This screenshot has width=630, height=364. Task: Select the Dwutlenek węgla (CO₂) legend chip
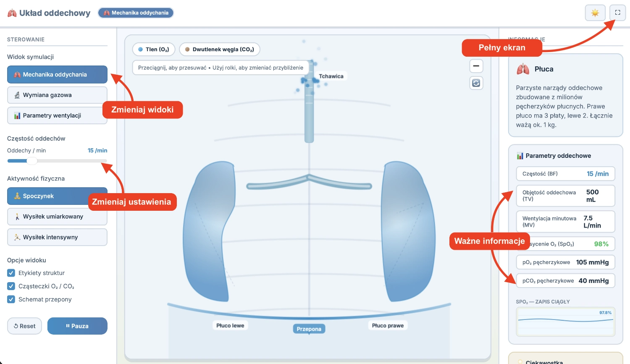[x=219, y=50]
